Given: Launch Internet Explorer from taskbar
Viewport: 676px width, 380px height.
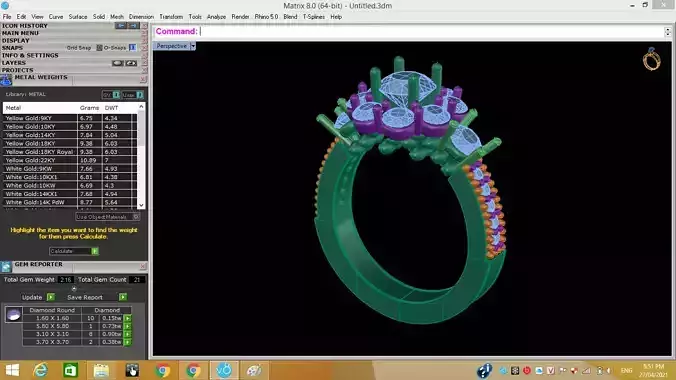Looking at the screenshot, I should (x=41, y=371).
